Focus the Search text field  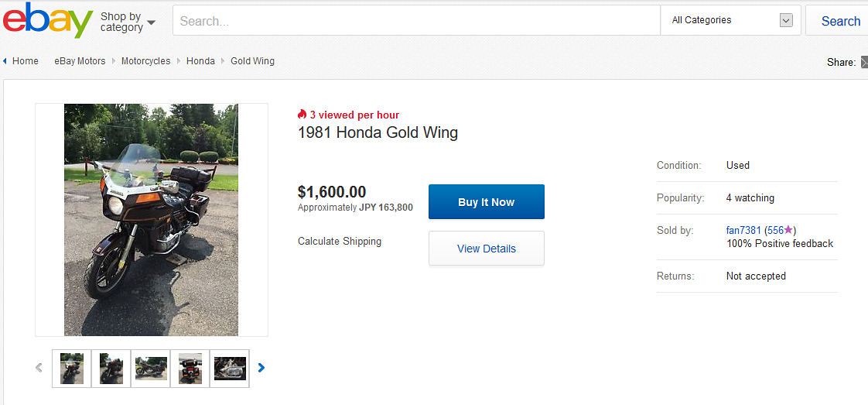416,21
